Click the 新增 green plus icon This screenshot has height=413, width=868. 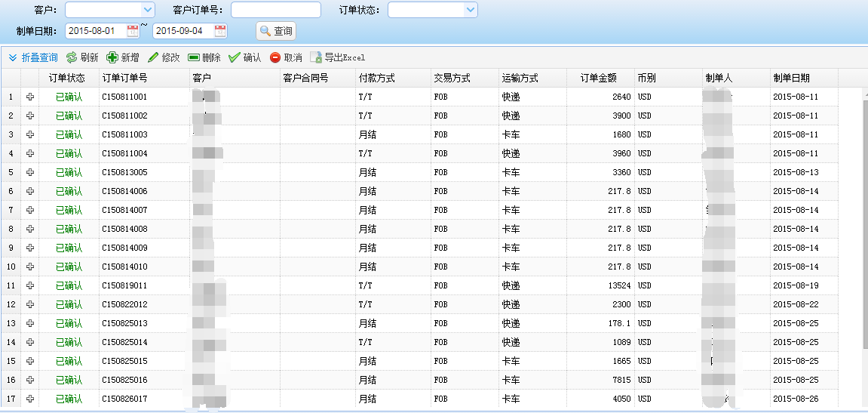[x=112, y=57]
